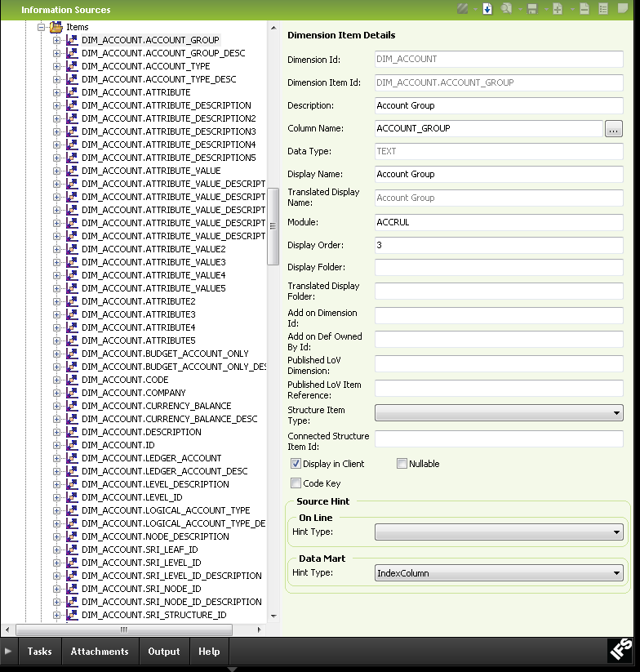
Task: Click into the Display Order field
Action: click(498, 245)
